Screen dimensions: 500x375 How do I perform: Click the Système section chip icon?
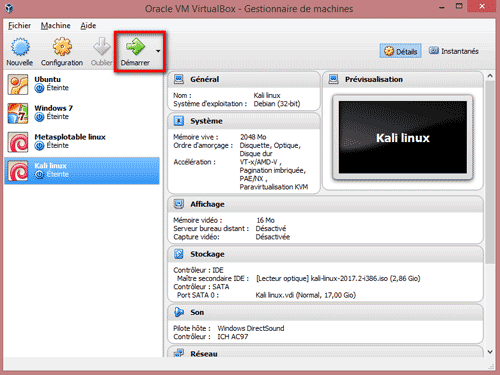[x=179, y=121]
